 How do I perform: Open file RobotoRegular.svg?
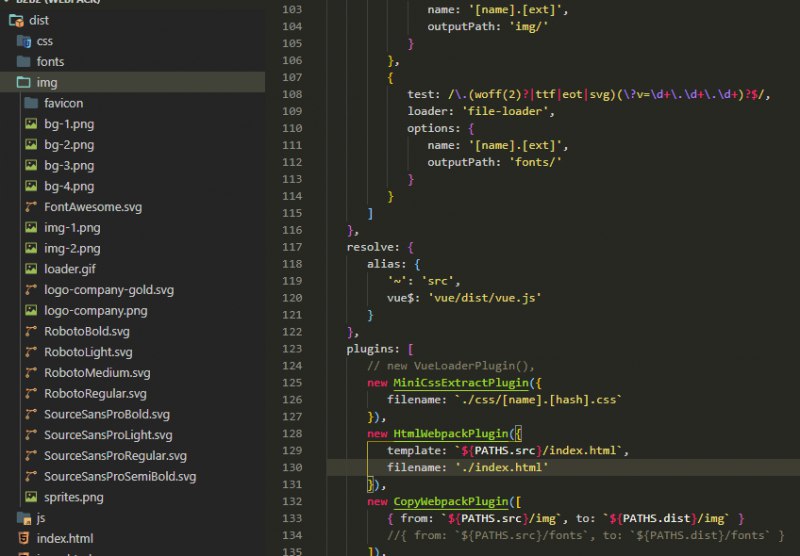click(95, 394)
